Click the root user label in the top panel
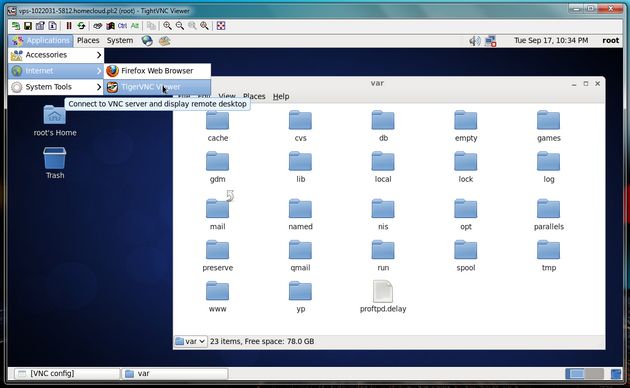Viewport: 630px width, 388px height. 611,41
